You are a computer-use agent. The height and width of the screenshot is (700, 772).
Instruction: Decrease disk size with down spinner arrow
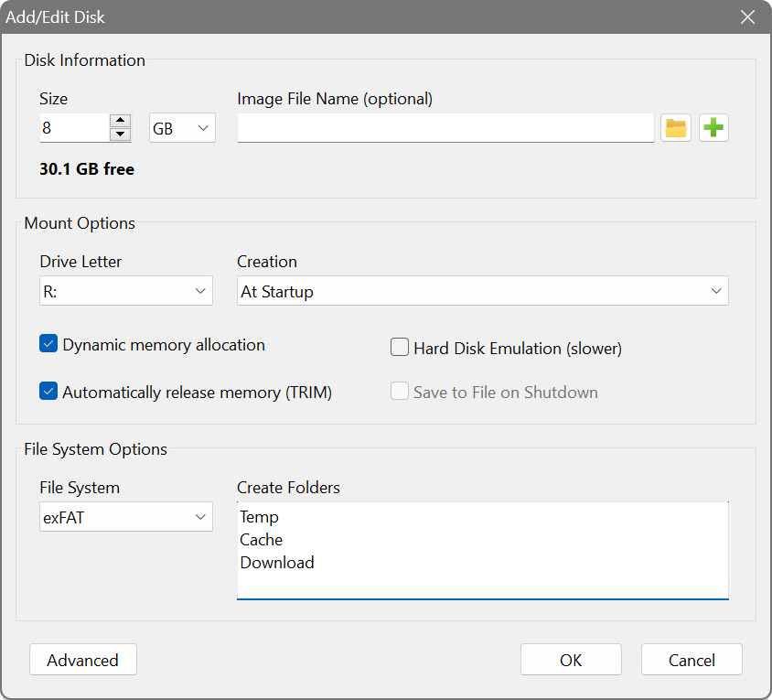click(x=120, y=135)
